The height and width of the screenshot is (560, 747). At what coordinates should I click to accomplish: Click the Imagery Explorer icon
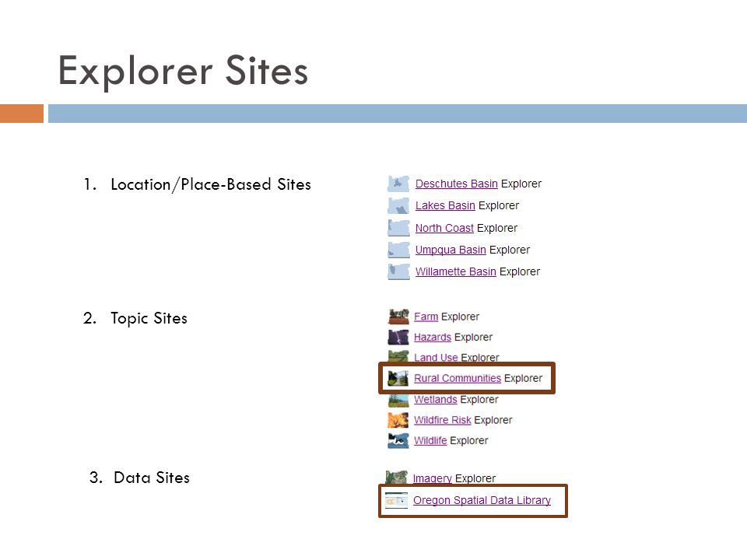pos(396,477)
